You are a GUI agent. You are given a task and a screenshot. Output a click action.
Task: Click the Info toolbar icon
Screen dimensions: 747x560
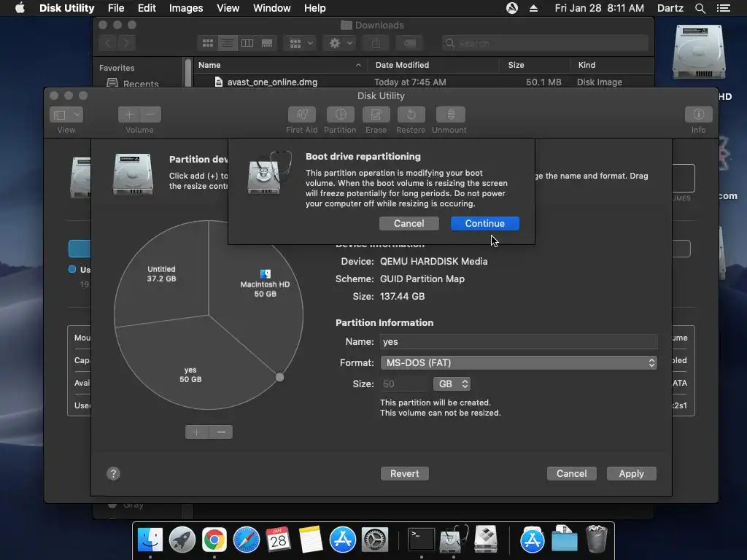point(698,114)
